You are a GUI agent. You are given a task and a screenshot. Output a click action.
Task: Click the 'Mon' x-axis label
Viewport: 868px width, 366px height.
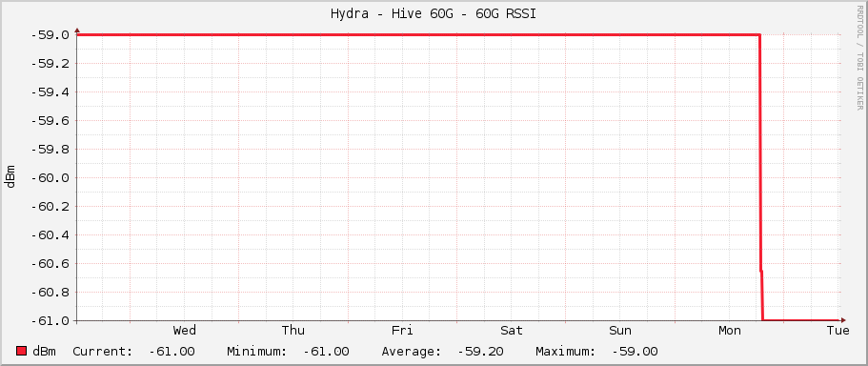[730, 331]
